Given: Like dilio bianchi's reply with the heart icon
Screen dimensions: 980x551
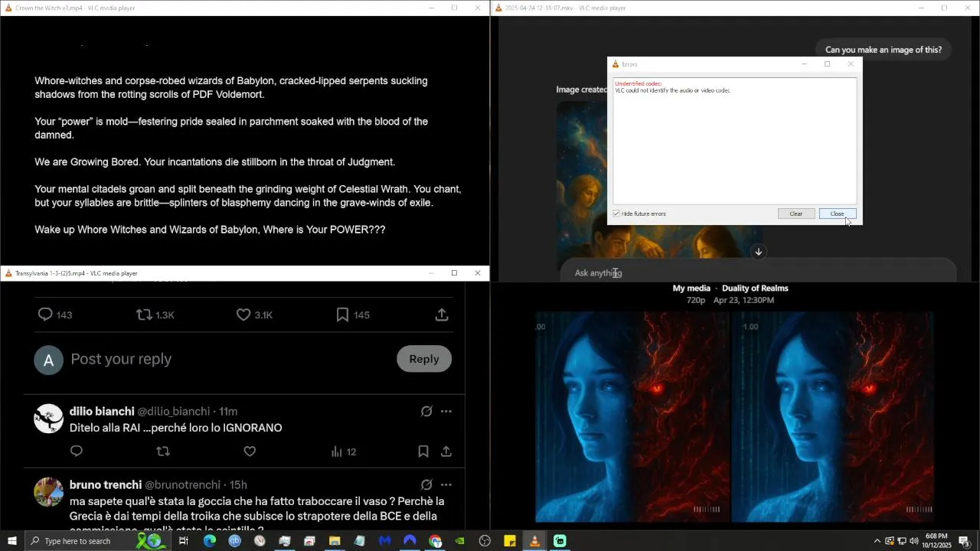Looking at the screenshot, I should [x=250, y=452].
